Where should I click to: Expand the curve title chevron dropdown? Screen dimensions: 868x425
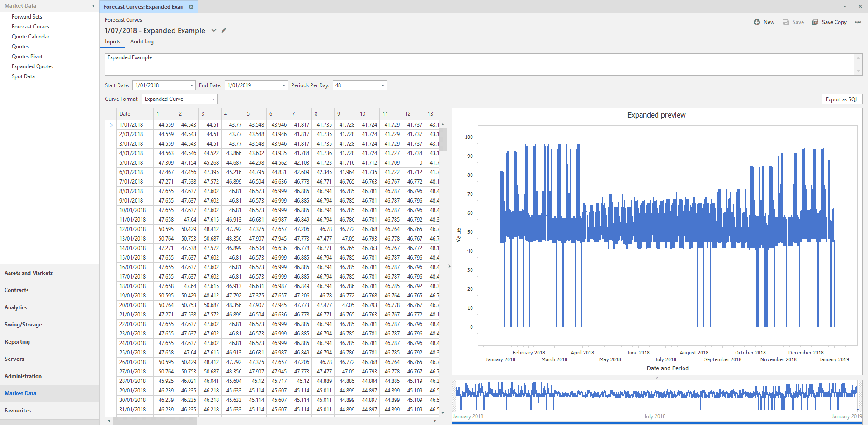[214, 30]
